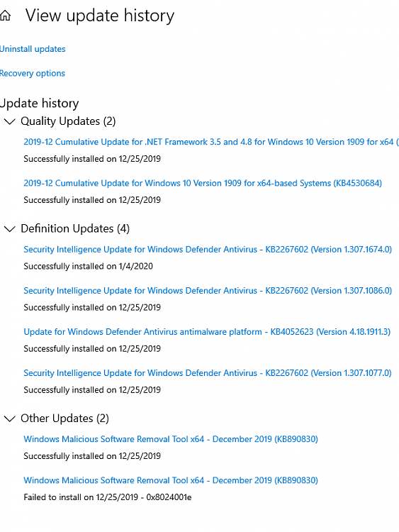
Task: Select the Other Updates (2) heading
Action: point(64,419)
